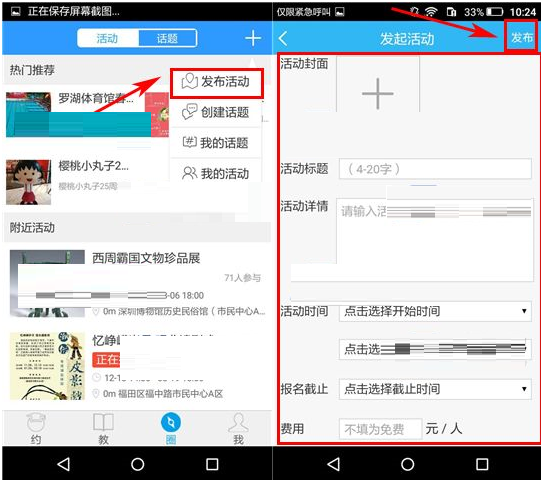Open the 皮影 poster thumbnail
The height and width of the screenshot is (480, 541).
47,366
